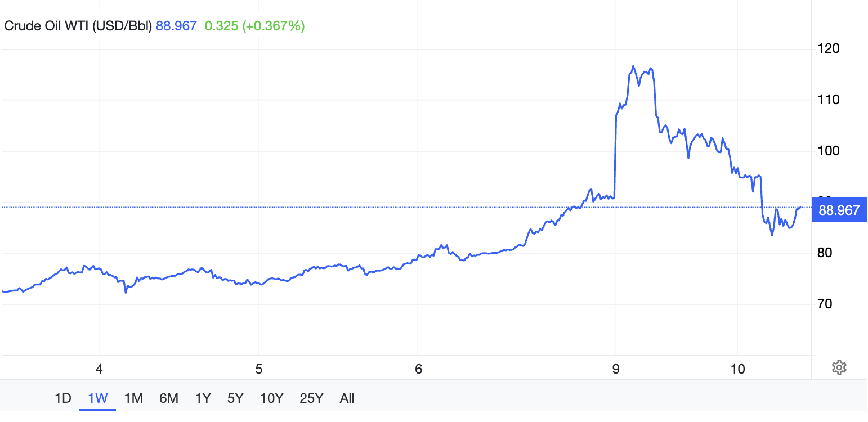Open the chart settings gear icon
868x422 pixels.
[x=839, y=367]
